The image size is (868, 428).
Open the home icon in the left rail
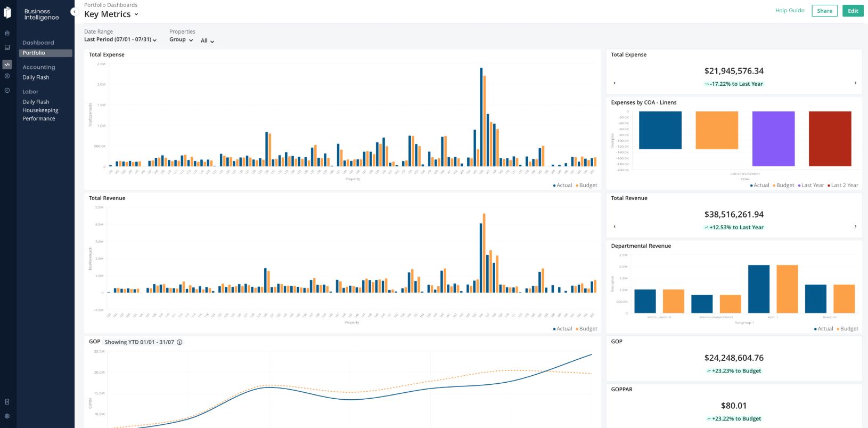pyautogui.click(x=7, y=33)
